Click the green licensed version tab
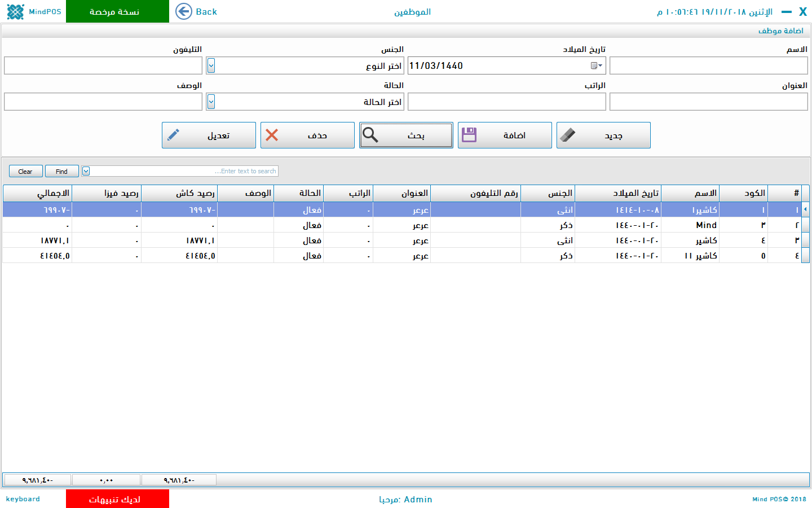 click(117, 11)
